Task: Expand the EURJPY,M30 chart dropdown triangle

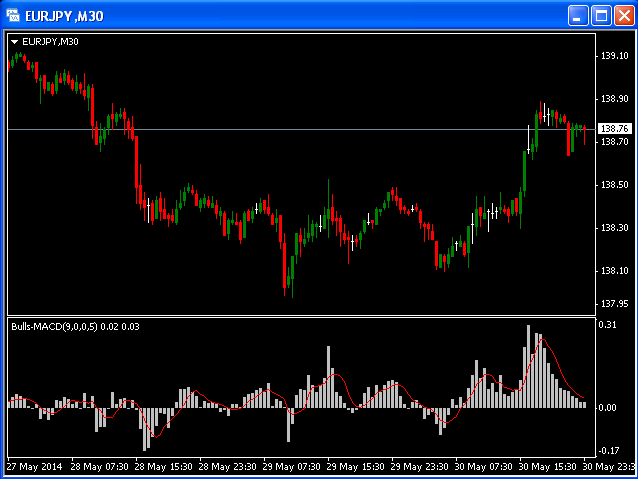Action: click(15, 42)
